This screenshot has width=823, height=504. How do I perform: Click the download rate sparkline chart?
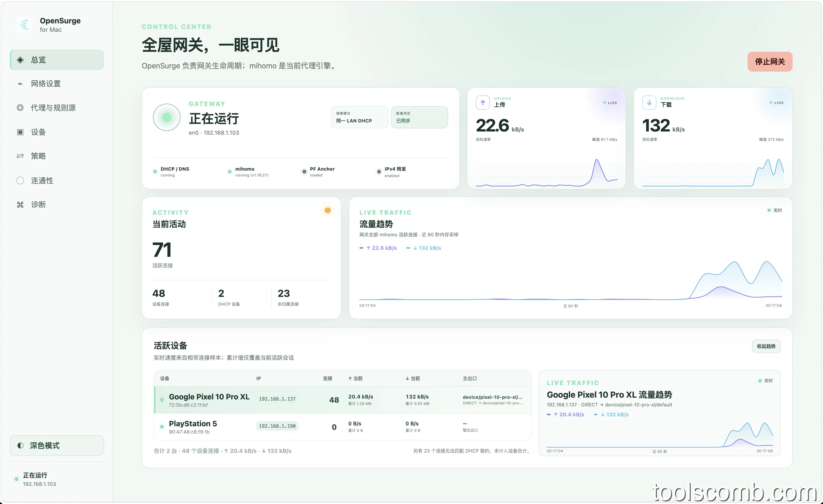click(713, 172)
